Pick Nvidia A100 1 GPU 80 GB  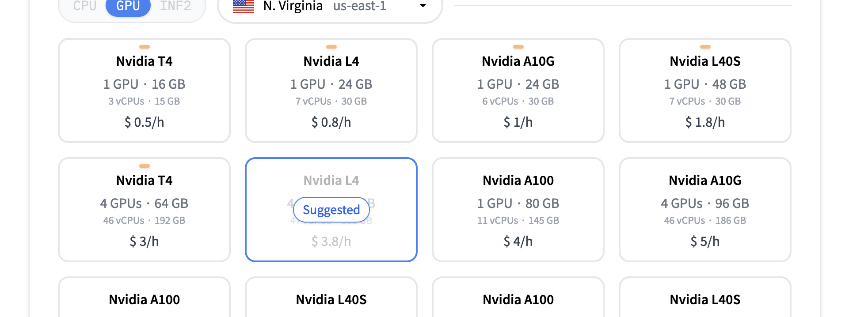(518, 210)
